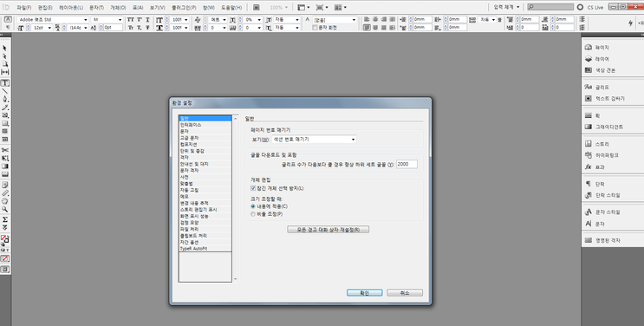Viewport: 644px width, 326px height.
Task: Open the 단락 스타일 (Paragraph Styles) panel
Action: point(602,195)
